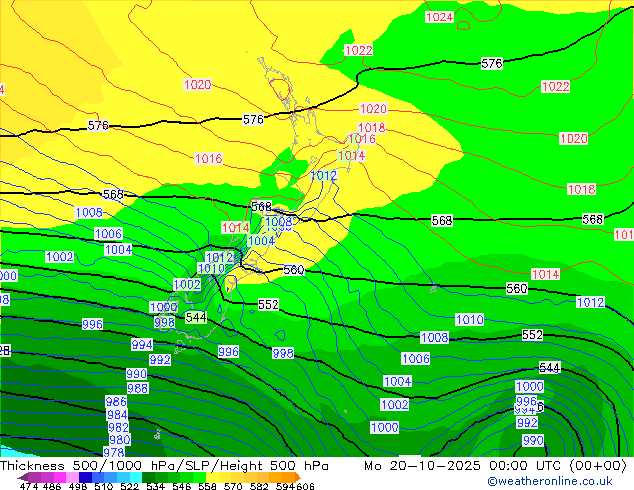Screen dimensions: 634x490
Task: Click the blue 990 label above 988
Action: (136, 374)
